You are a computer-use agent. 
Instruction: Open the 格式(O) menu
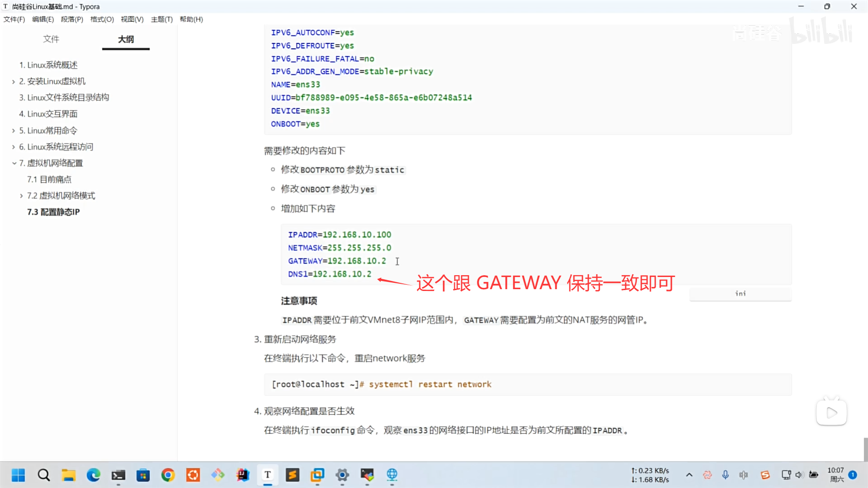tap(102, 19)
